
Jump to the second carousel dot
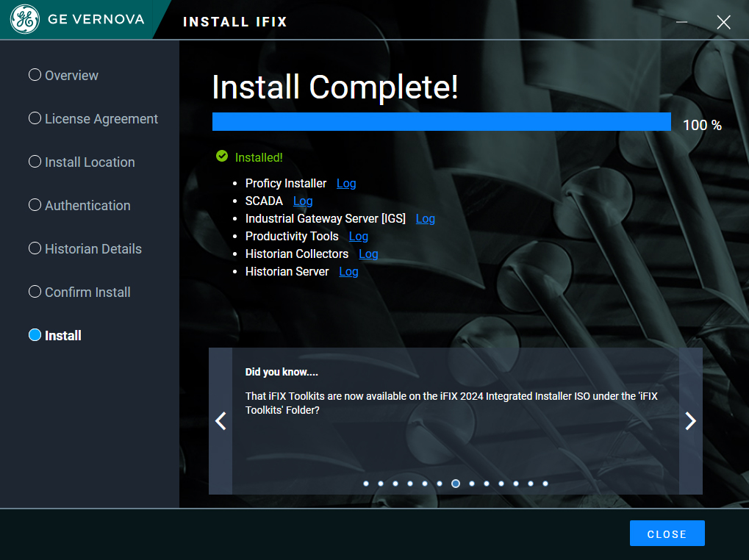click(381, 484)
